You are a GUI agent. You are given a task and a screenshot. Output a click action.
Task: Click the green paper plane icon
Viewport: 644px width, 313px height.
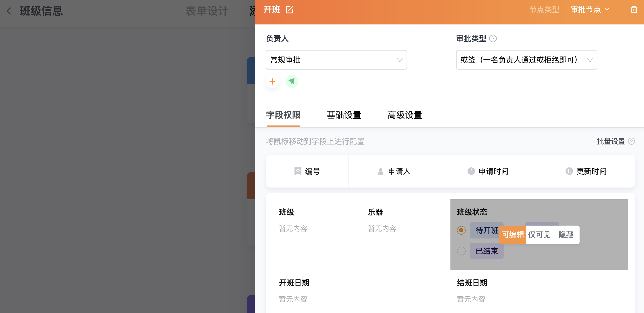(x=292, y=82)
